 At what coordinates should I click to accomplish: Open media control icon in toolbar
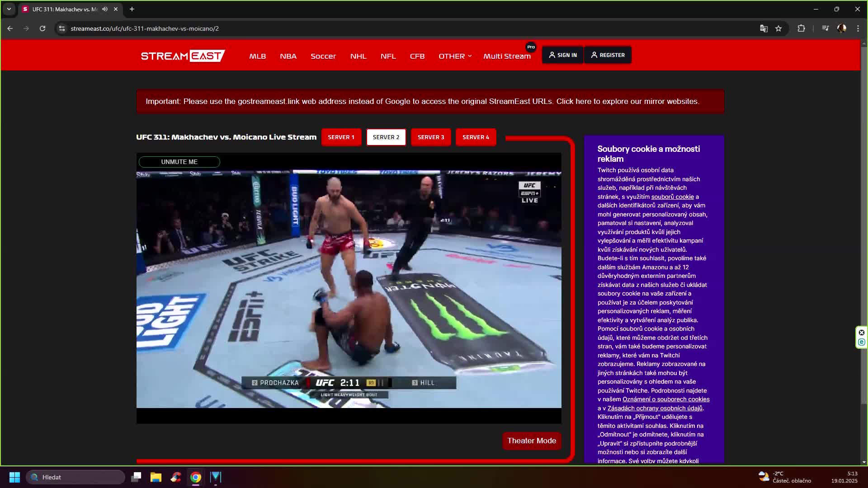[x=826, y=28]
